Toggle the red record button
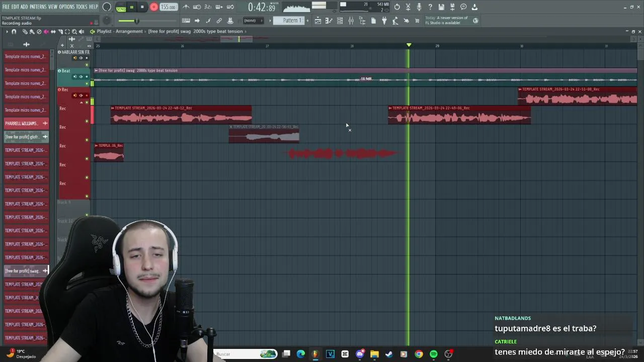The image size is (644, 362). click(154, 7)
